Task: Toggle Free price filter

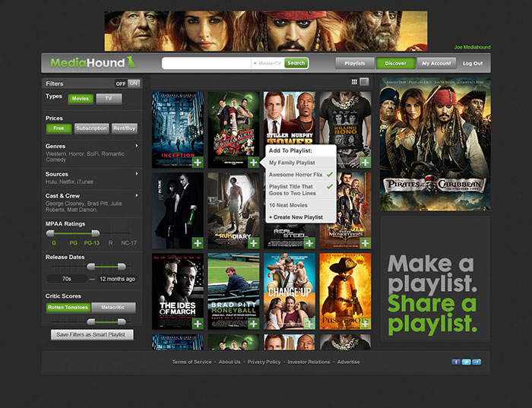Action: coord(59,128)
